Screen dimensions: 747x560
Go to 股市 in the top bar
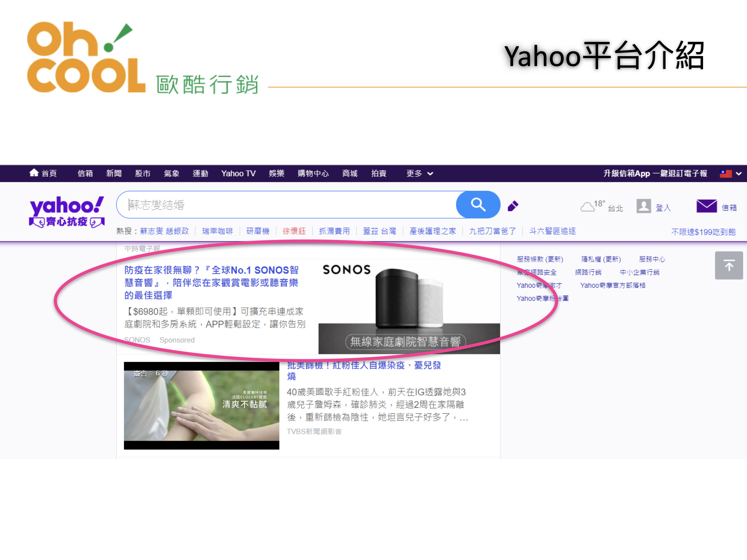coord(142,174)
